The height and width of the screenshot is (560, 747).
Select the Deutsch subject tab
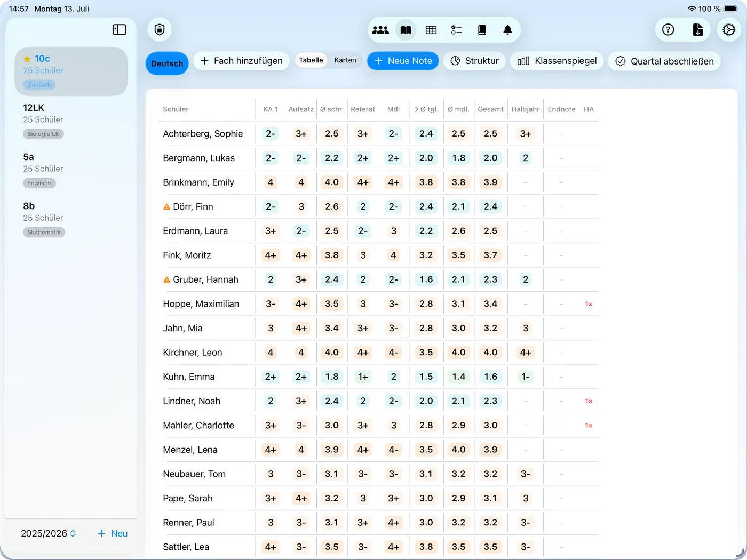tap(167, 63)
